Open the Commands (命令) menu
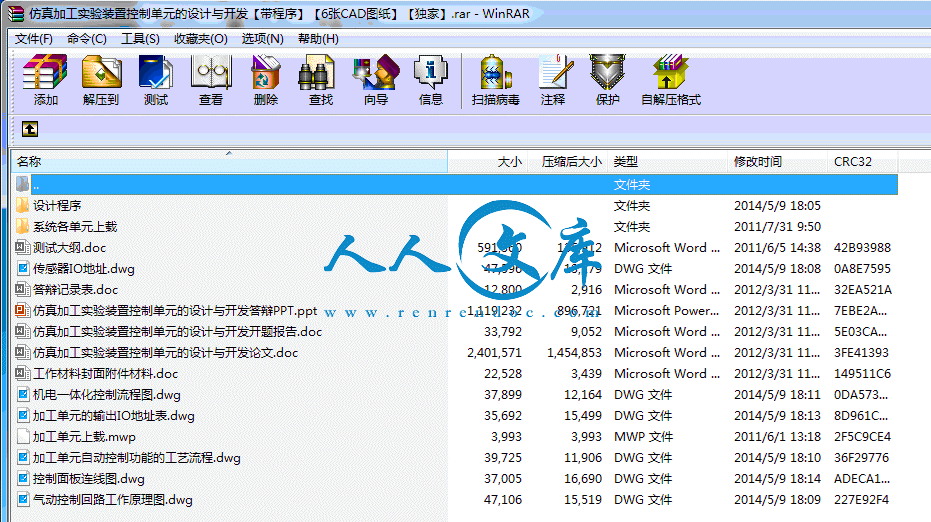 pos(87,39)
